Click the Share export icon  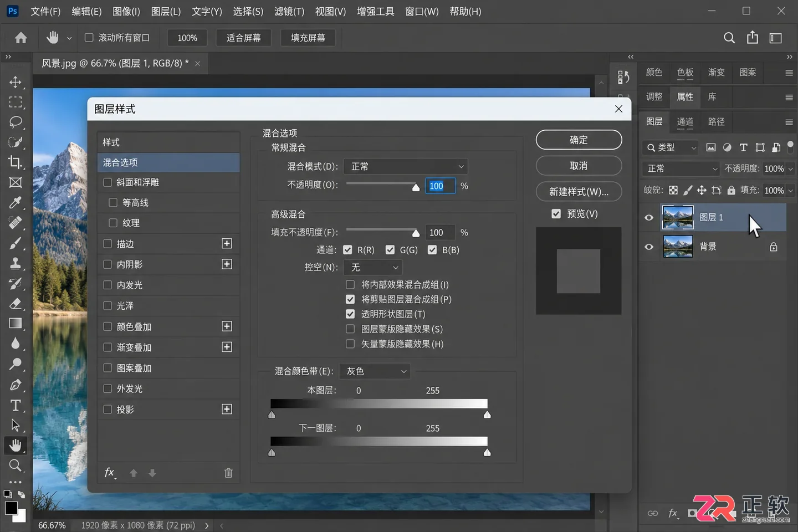coord(752,37)
